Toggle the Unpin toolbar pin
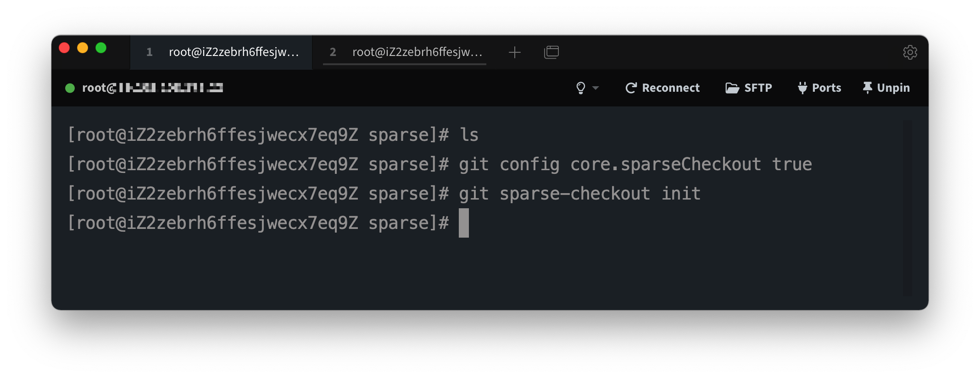 click(886, 88)
